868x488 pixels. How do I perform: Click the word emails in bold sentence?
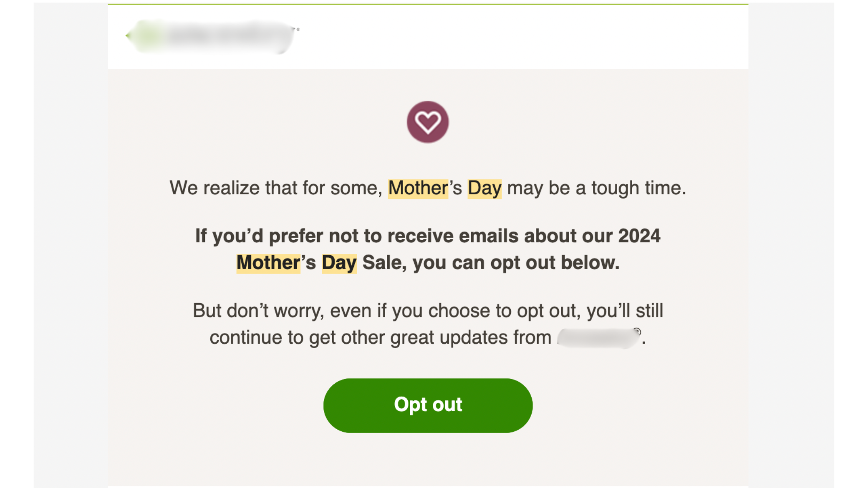[489, 236]
